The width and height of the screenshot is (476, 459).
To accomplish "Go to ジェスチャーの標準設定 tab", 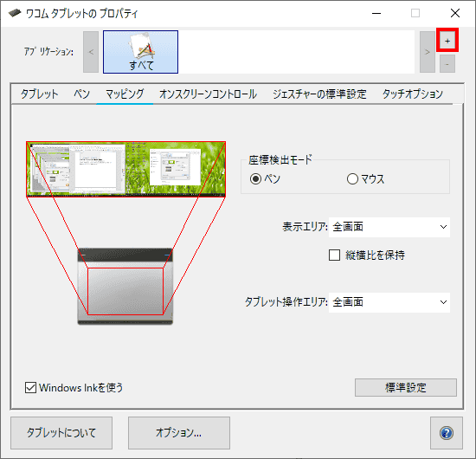I will (x=319, y=94).
